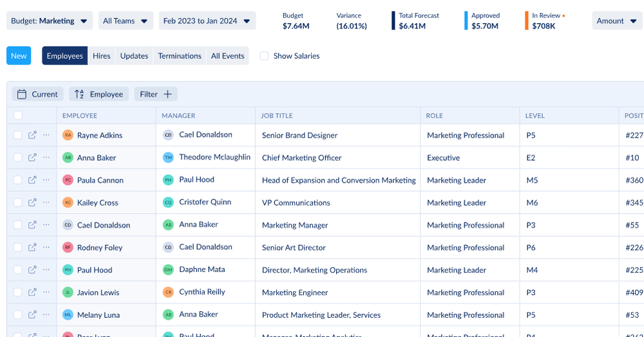Viewport: 644px width, 337px height.
Task: Click the Executive role cell
Action: pyautogui.click(x=470, y=158)
